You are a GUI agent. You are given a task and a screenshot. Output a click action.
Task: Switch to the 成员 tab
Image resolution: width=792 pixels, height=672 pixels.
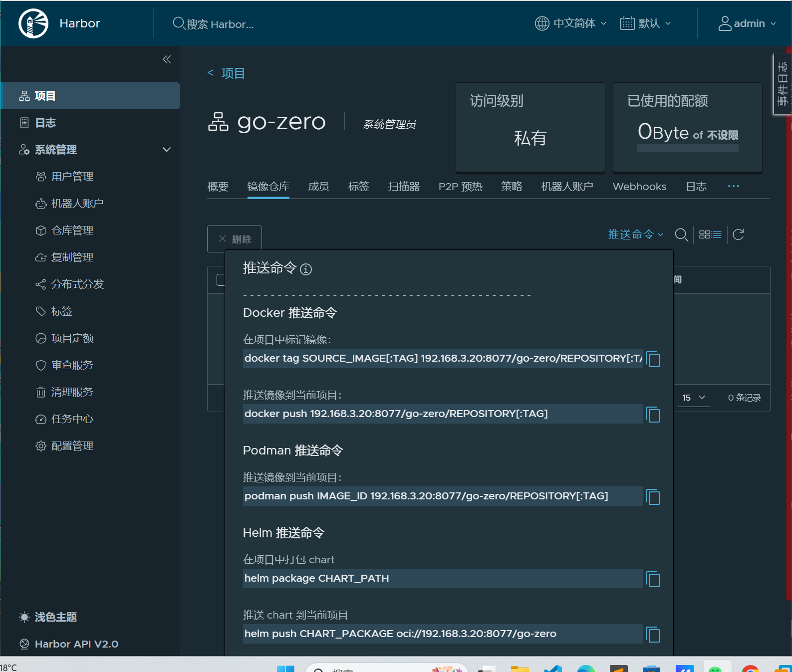318,187
